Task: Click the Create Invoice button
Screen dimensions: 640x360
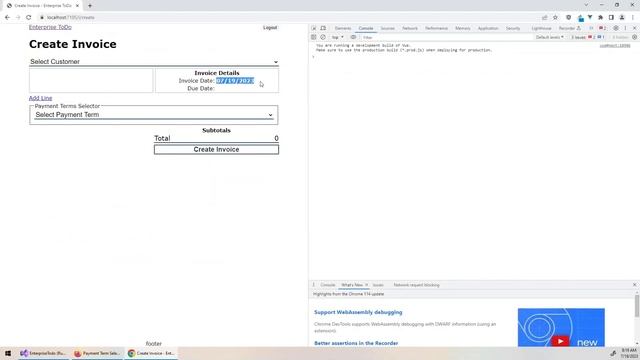Action: [216, 149]
